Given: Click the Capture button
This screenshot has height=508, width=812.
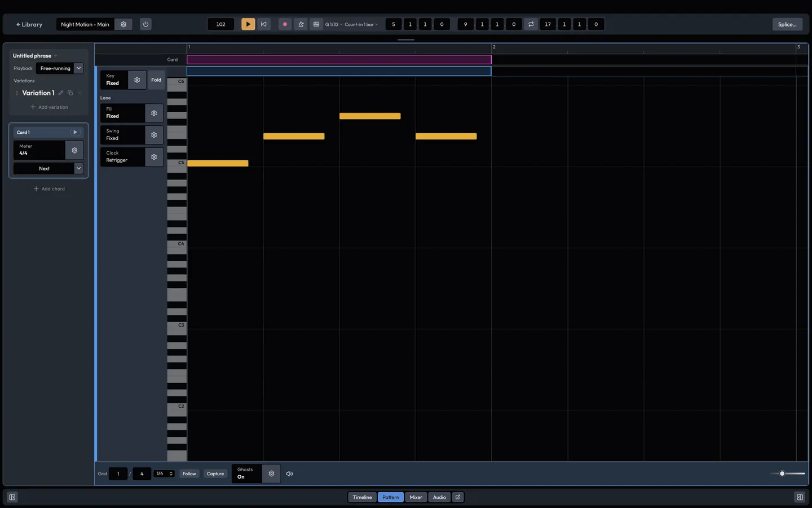Looking at the screenshot, I should pyautogui.click(x=215, y=474).
